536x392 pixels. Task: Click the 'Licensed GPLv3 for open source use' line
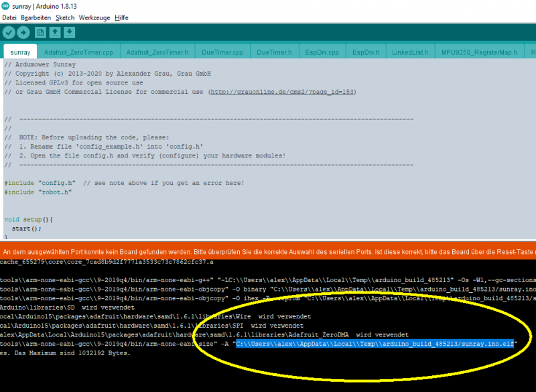click(74, 83)
